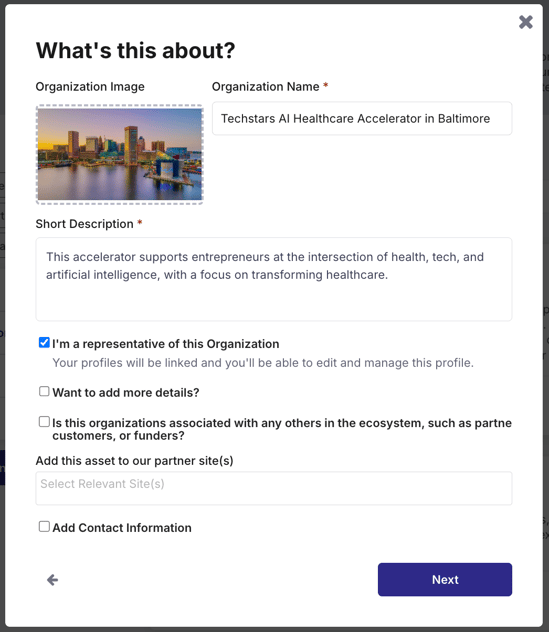
Task: Click the Want to add more details? label text
Action: (x=126, y=393)
